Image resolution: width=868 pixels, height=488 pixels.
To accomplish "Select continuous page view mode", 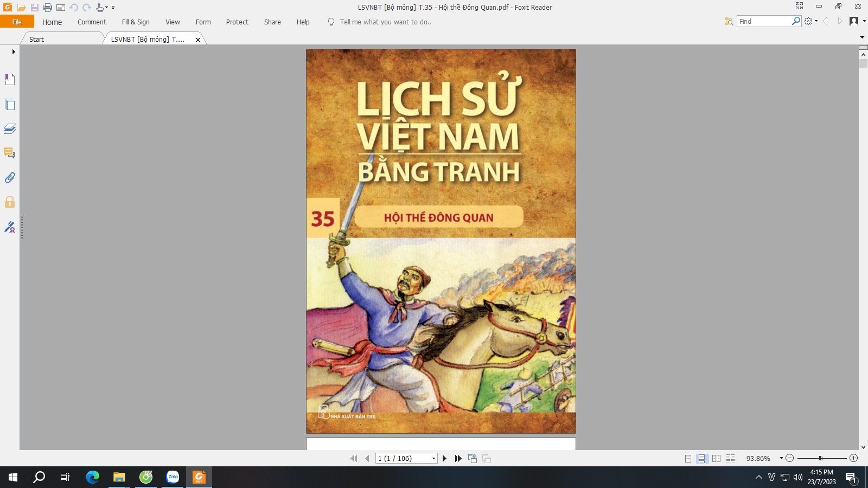I will [702, 458].
